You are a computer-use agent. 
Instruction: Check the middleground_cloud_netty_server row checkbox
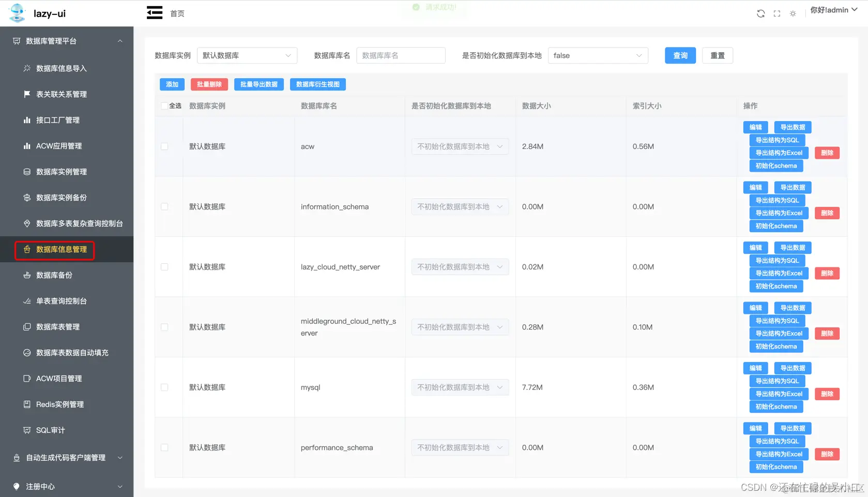(164, 327)
